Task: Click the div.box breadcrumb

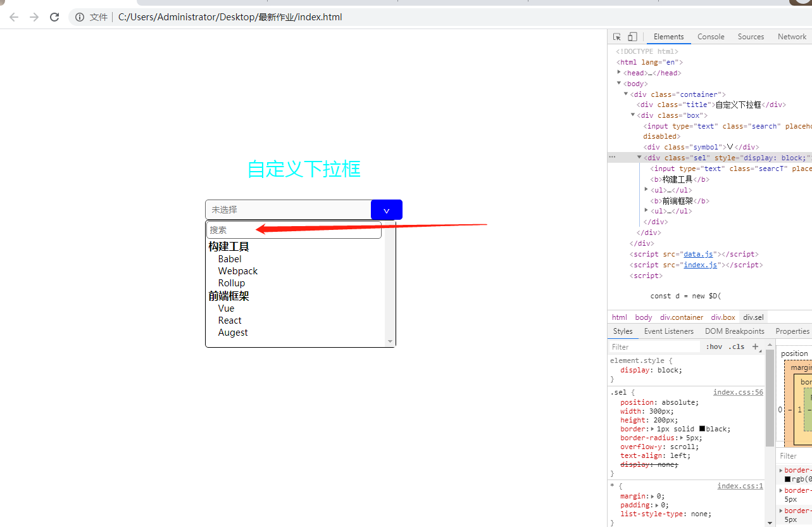Action: [723, 317]
